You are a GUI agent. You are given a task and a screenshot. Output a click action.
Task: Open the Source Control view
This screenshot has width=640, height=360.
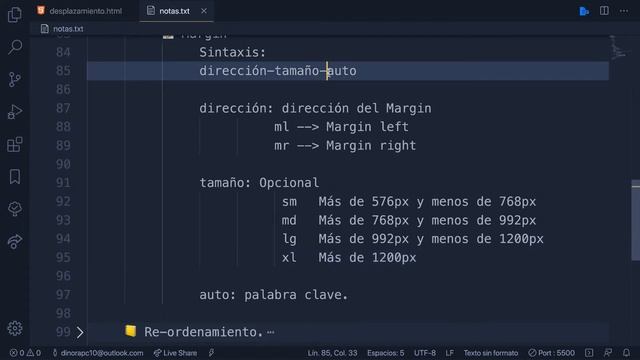coord(15,79)
